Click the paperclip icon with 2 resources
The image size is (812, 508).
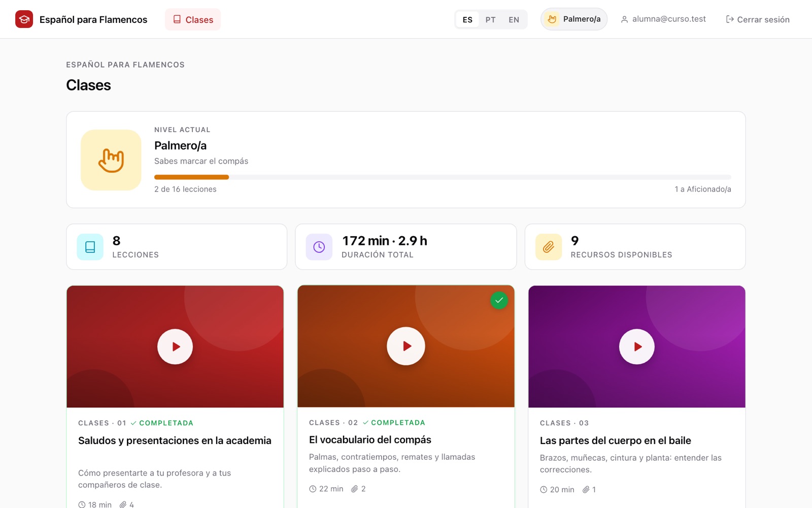(354, 489)
